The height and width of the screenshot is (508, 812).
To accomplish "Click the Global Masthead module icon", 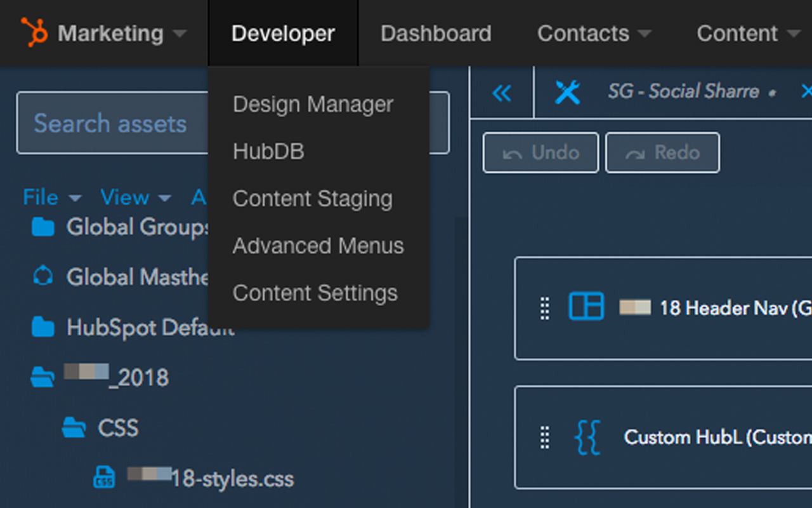I will click(43, 276).
